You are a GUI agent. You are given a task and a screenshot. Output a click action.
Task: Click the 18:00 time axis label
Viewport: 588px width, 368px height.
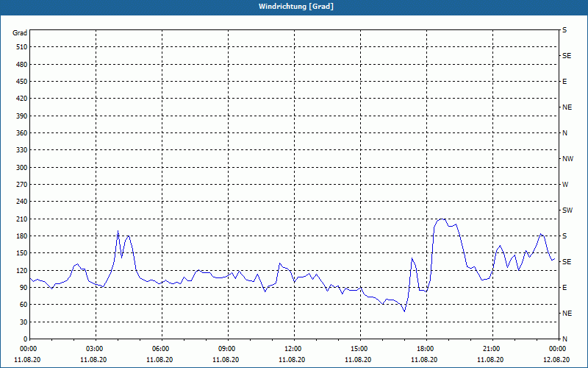[x=426, y=349]
